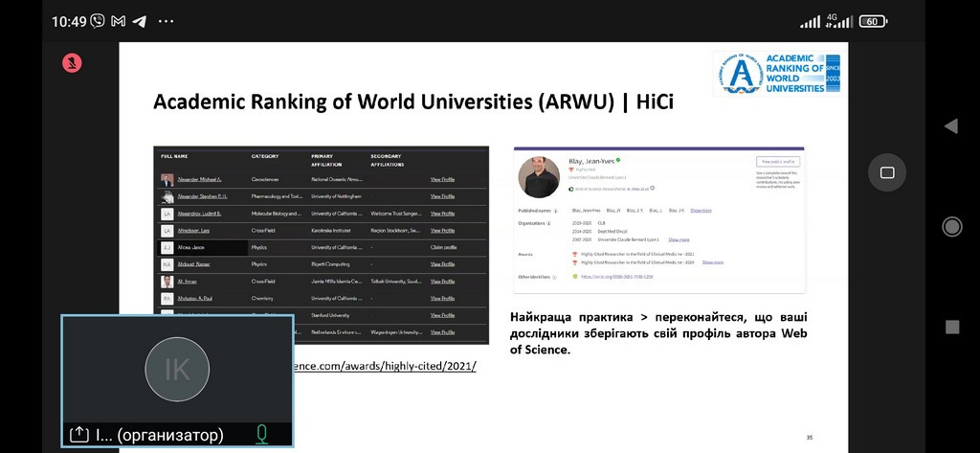This screenshot has width=980, height=453.
Task: Click the SECONDARY AFFILIATIONS column header
Action: (388, 160)
